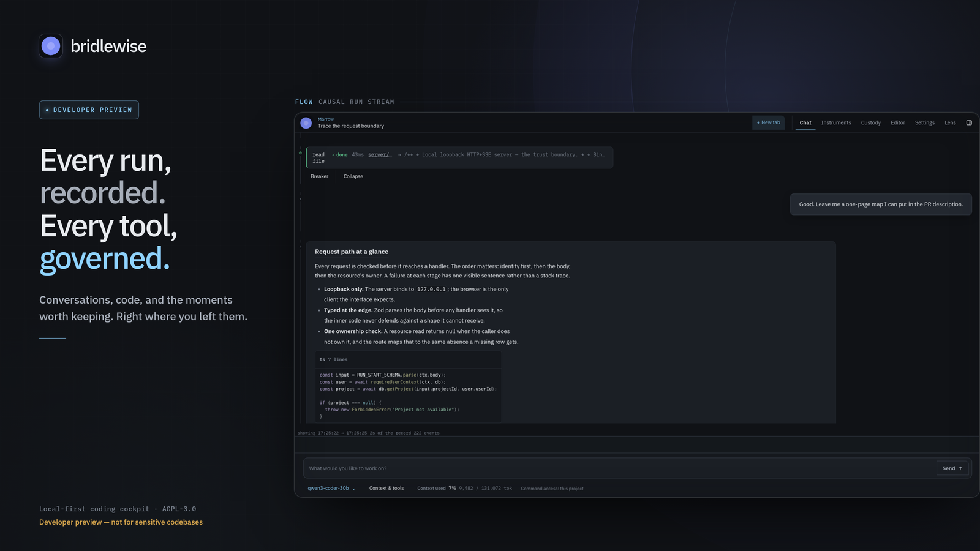This screenshot has width=980, height=551.
Task: Open the Settings tab
Action: tap(924, 122)
